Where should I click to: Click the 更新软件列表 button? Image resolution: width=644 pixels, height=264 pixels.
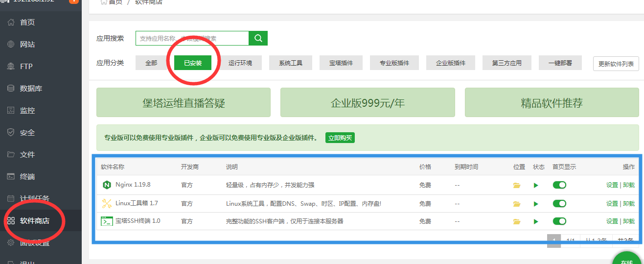click(x=616, y=64)
